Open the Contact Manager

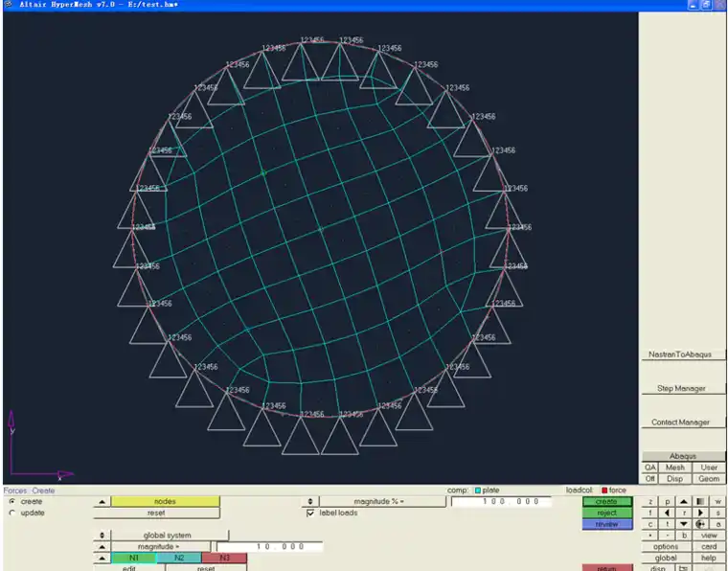(x=683, y=422)
